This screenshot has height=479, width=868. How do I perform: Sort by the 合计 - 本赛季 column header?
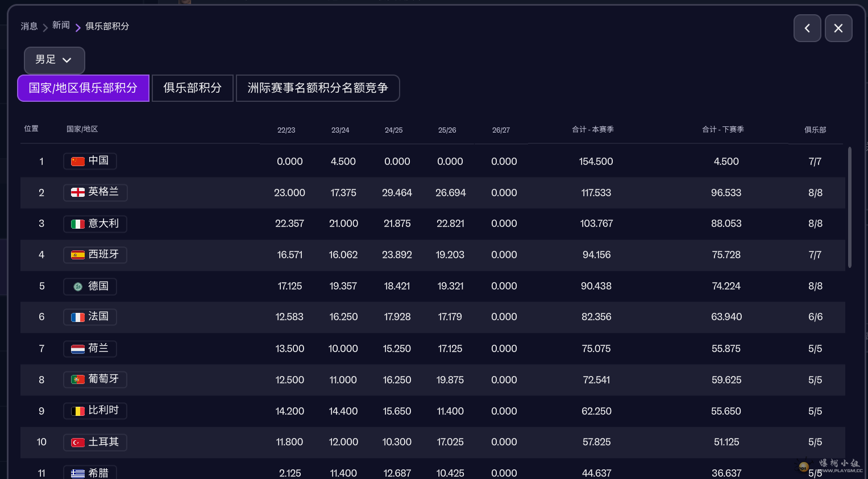593,130
